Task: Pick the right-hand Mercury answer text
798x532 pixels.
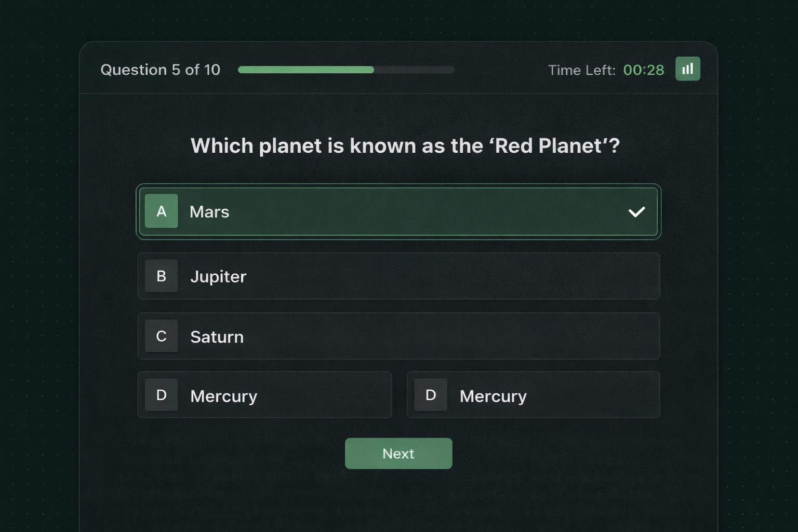Action: (493, 396)
